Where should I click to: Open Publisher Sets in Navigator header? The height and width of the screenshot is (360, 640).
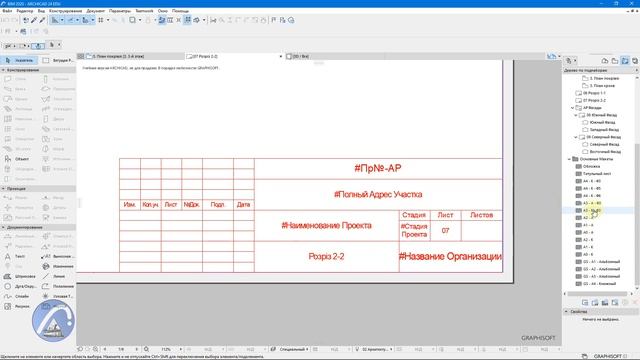pyautogui.click(x=635, y=61)
